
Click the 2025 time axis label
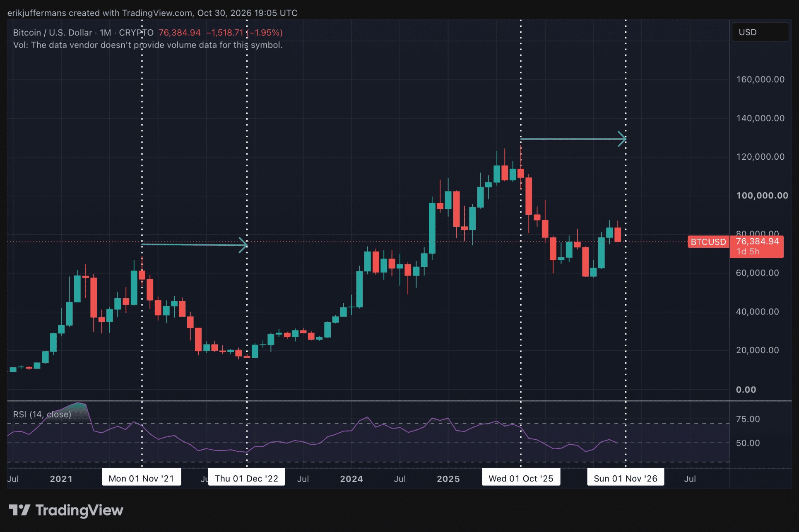coord(448,479)
